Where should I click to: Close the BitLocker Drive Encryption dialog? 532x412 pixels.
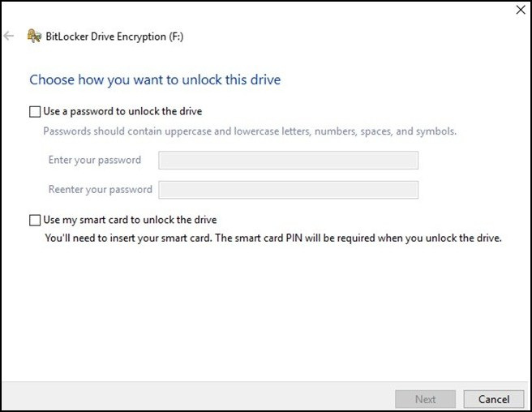click(x=521, y=10)
